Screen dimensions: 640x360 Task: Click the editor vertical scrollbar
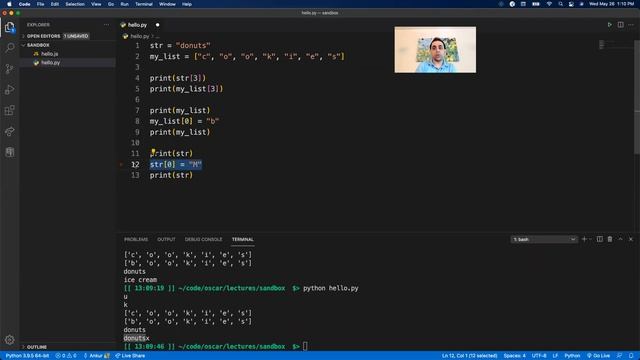pos(637,97)
